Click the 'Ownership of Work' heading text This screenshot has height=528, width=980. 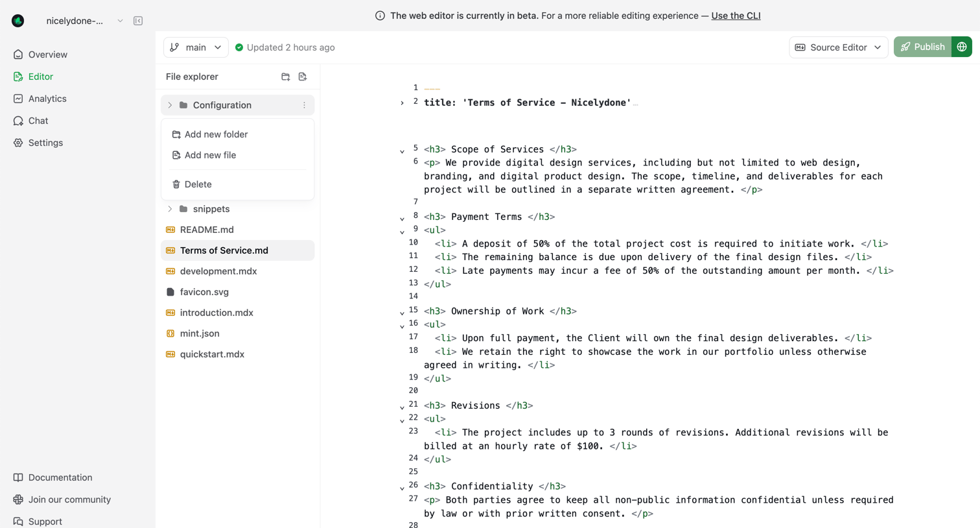click(x=498, y=311)
